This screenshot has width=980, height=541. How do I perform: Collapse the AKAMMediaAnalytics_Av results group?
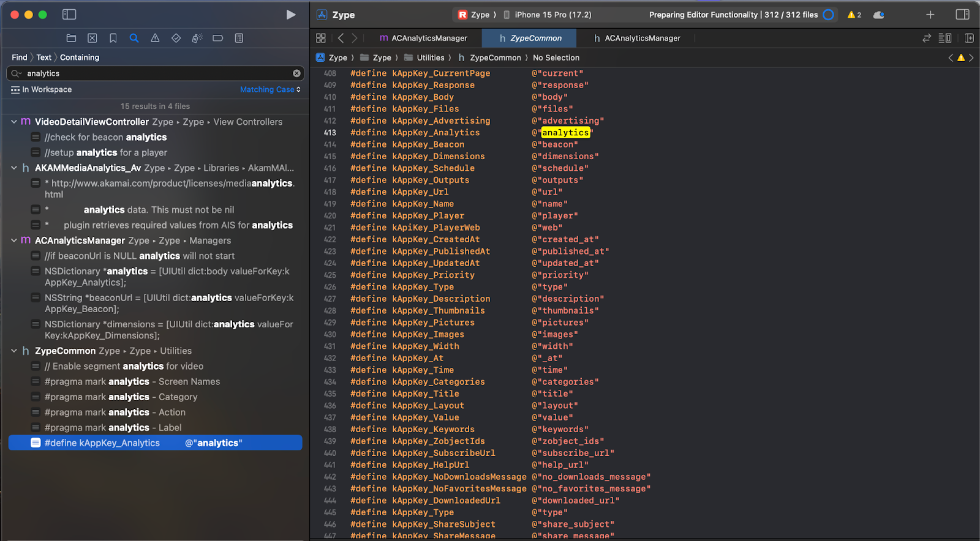click(x=13, y=168)
